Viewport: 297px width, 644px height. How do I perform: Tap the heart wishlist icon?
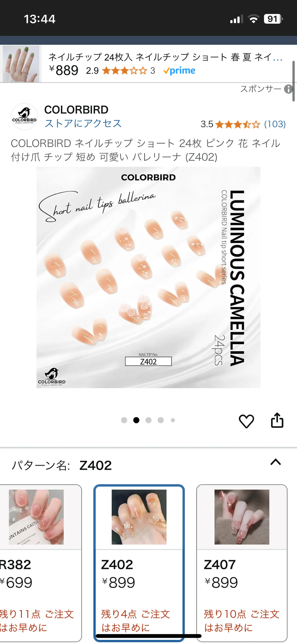point(246,421)
